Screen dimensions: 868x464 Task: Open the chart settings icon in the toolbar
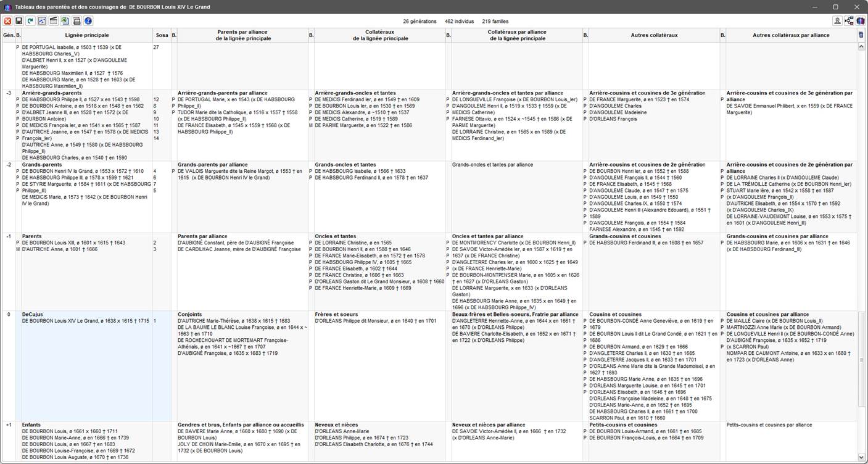(x=42, y=21)
